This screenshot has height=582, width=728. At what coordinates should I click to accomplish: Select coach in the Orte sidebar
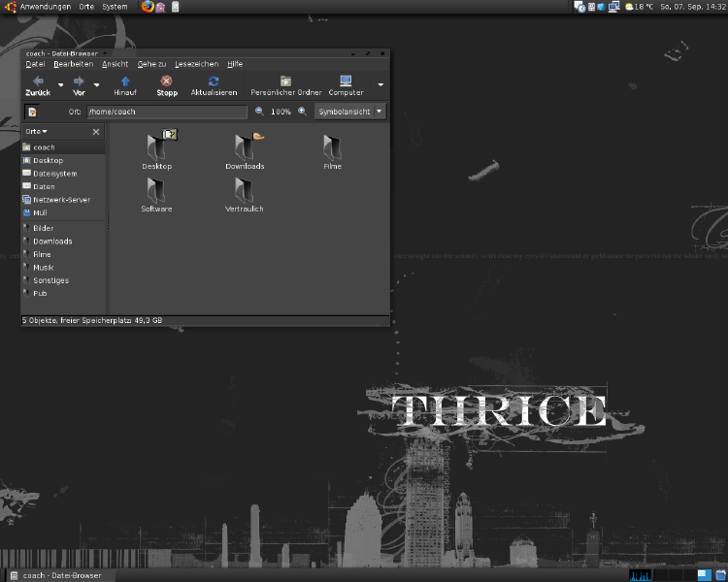pos(63,147)
